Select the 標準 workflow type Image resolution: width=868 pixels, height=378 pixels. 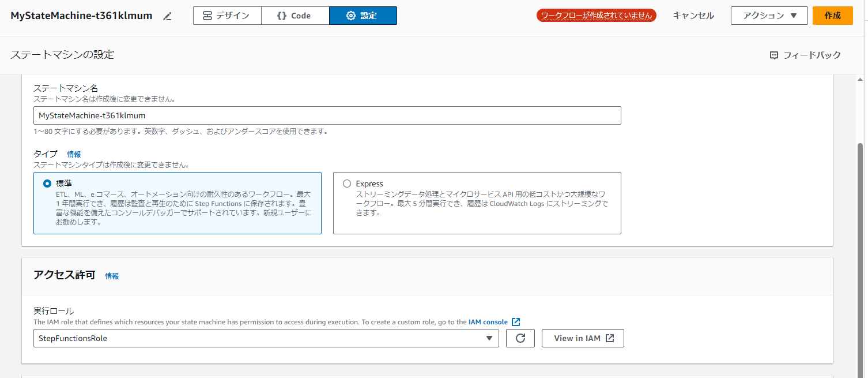[47, 183]
